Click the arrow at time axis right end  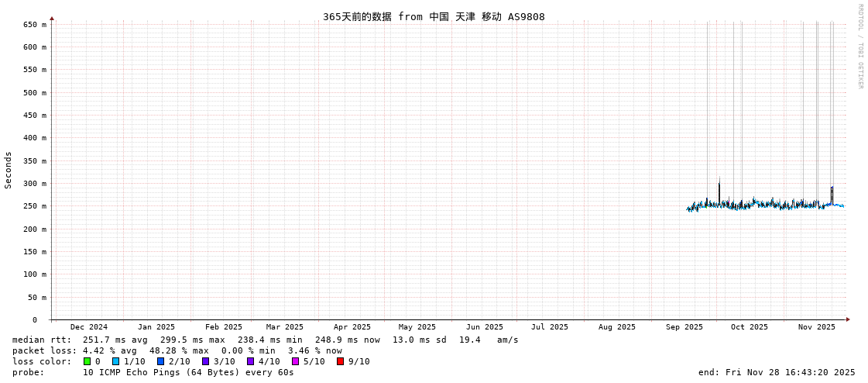tap(848, 319)
